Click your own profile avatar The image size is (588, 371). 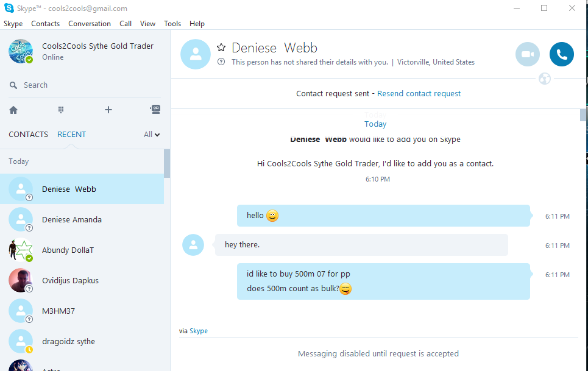(21, 51)
